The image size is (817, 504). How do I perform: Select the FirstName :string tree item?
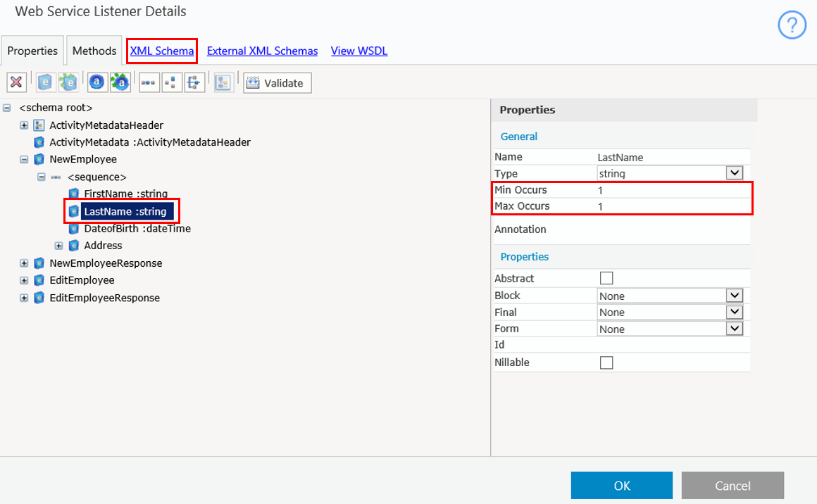pos(125,194)
